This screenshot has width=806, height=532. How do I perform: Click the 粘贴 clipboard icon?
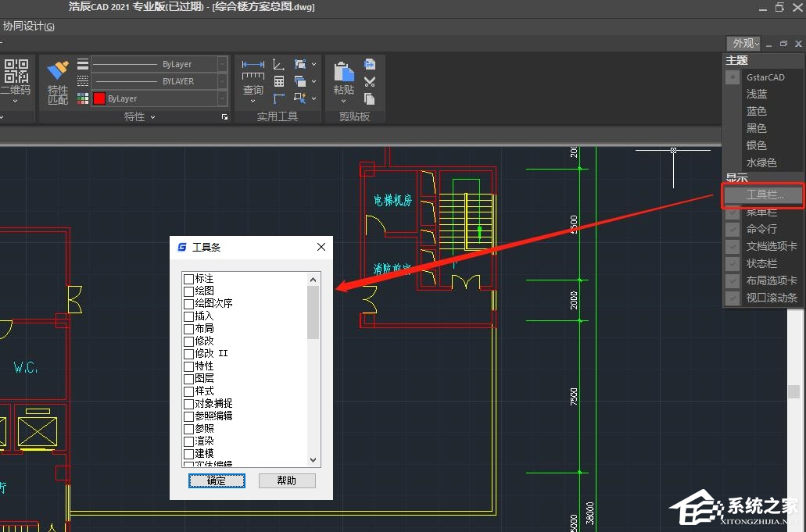344,71
